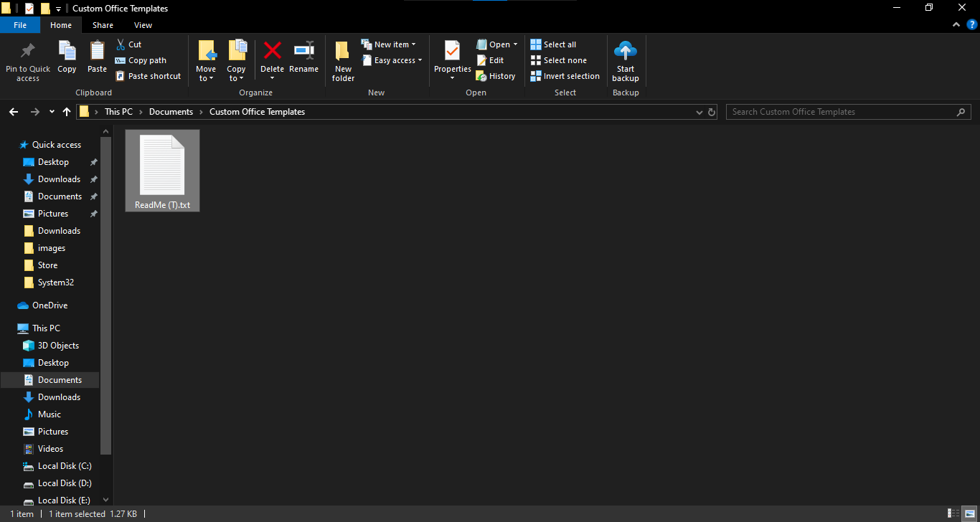980x522 pixels.
Task: Click Paste shortcut in the ribbon
Action: (x=148, y=76)
